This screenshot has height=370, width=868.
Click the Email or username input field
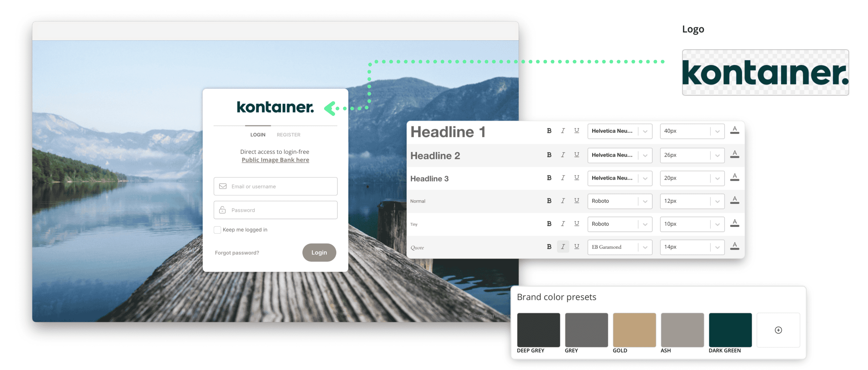coord(275,186)
